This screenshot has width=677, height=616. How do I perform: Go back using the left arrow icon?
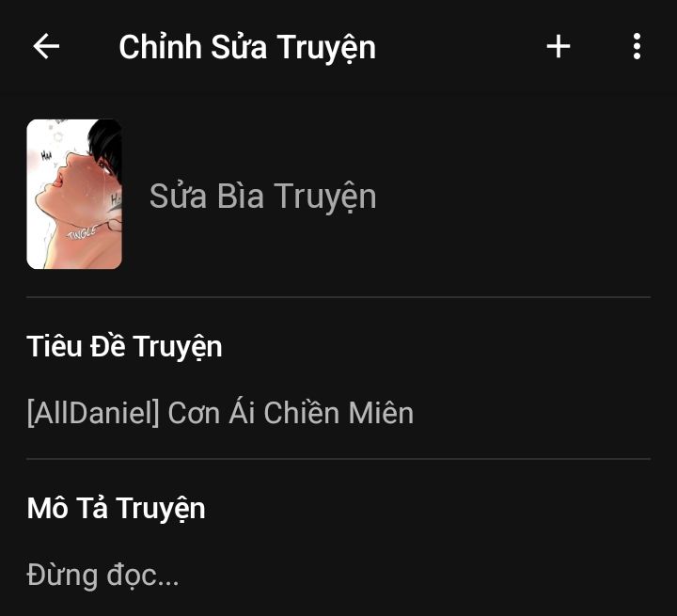click(x=46, y=46)
